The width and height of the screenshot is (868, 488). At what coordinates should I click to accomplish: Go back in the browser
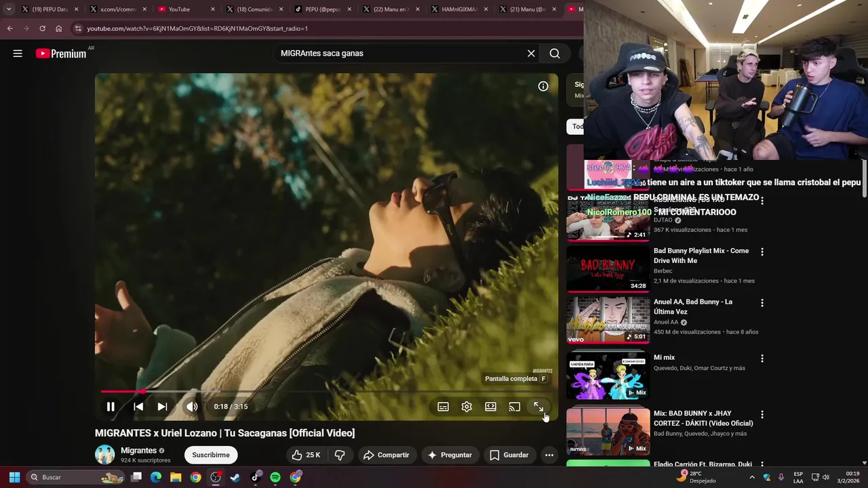click(x=9, y=28)
